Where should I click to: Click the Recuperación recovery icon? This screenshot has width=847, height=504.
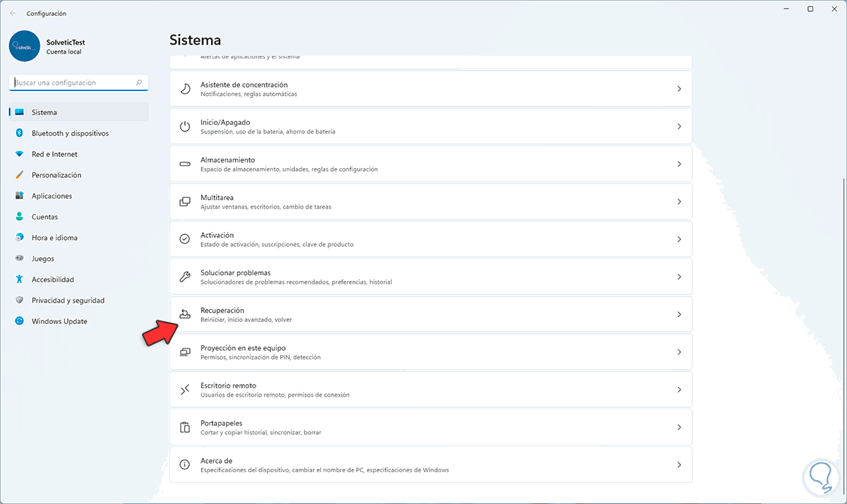[x=185, y=314]
